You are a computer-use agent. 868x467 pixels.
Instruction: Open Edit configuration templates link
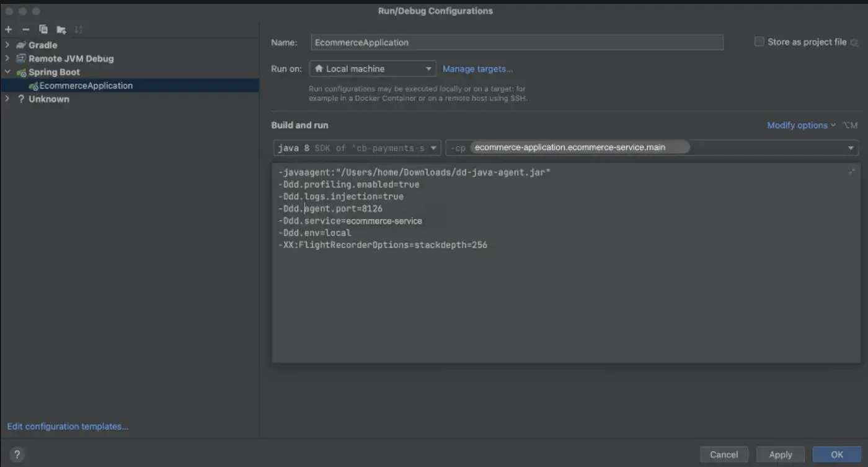pyautogui.click(x=68, y=427)
